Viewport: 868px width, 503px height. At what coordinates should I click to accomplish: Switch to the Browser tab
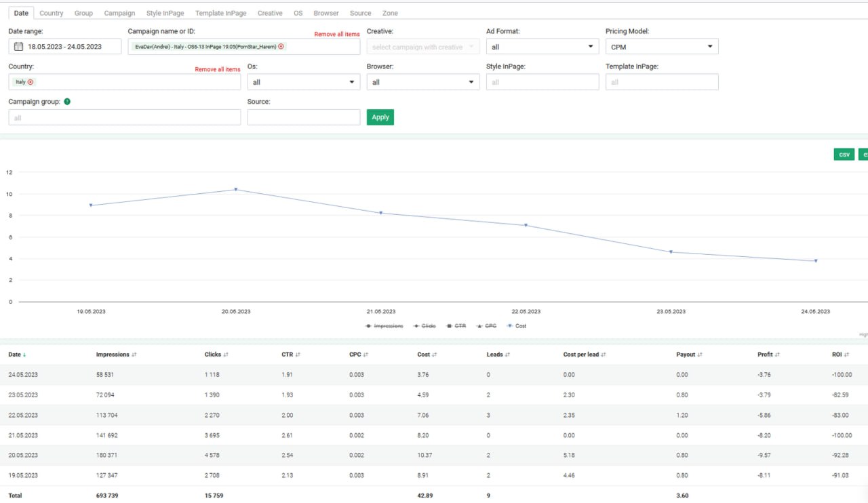pyautogui.click(x=326, y=13)
